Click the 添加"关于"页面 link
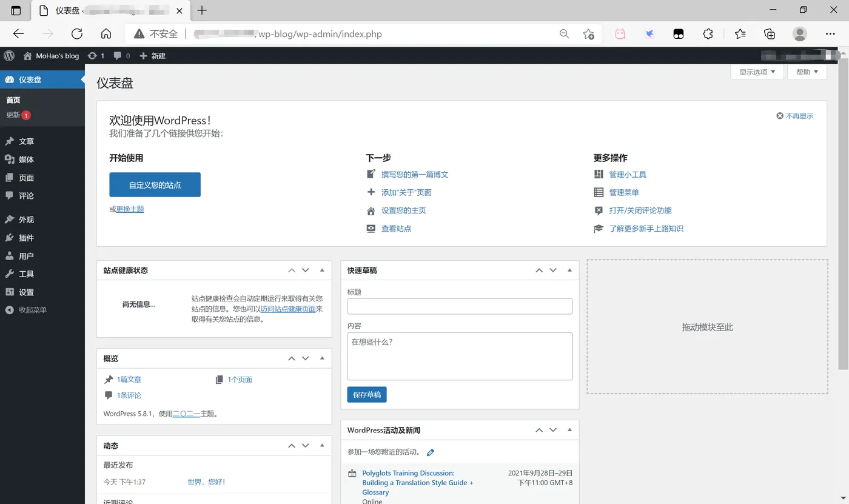The width and height of the screenshot is (849, 504). [406, 193]
